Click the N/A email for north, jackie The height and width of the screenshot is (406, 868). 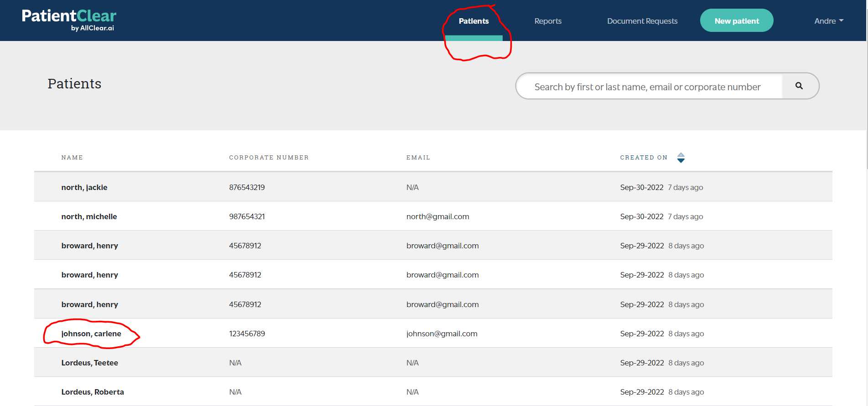[x=412, y=187]
